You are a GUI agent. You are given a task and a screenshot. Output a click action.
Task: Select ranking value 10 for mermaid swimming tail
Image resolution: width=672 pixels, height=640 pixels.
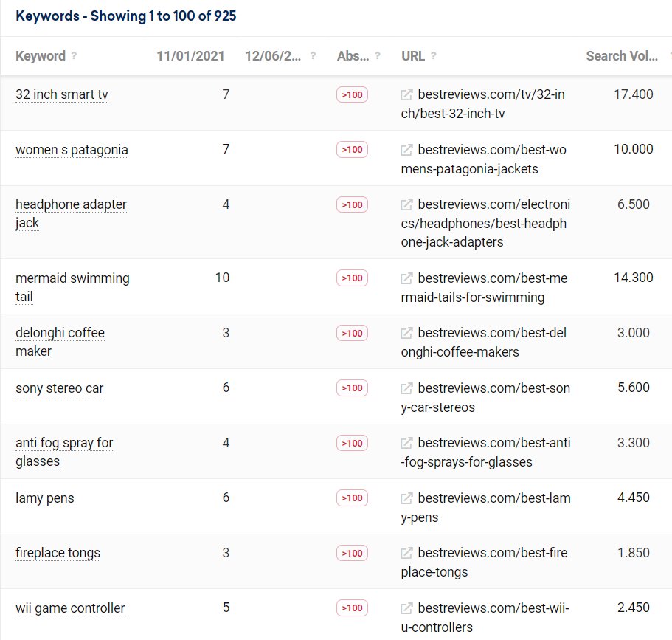pyautogui.click(x=223, y=278)
